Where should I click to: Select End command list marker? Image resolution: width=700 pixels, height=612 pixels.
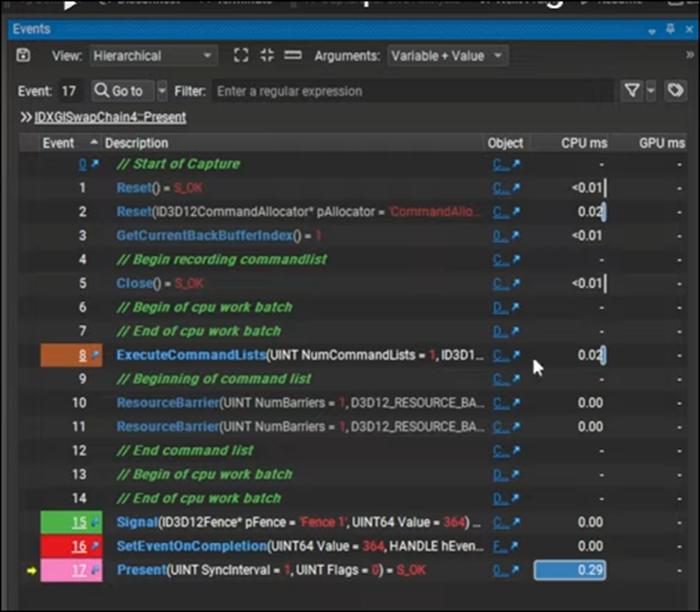(185, 450)
